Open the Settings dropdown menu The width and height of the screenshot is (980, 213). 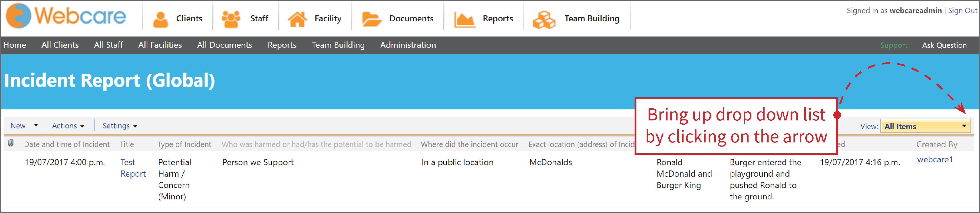pos(120,126)
